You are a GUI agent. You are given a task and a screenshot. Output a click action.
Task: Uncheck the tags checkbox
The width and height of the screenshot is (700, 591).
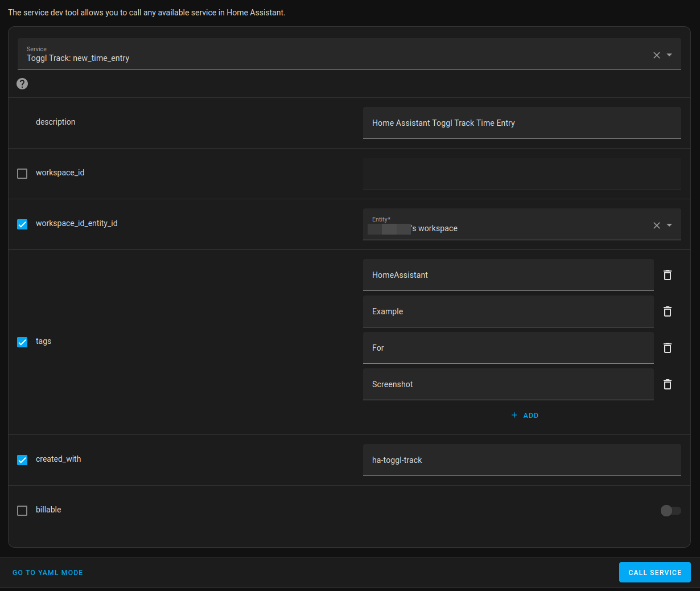(x=22, y=342)
